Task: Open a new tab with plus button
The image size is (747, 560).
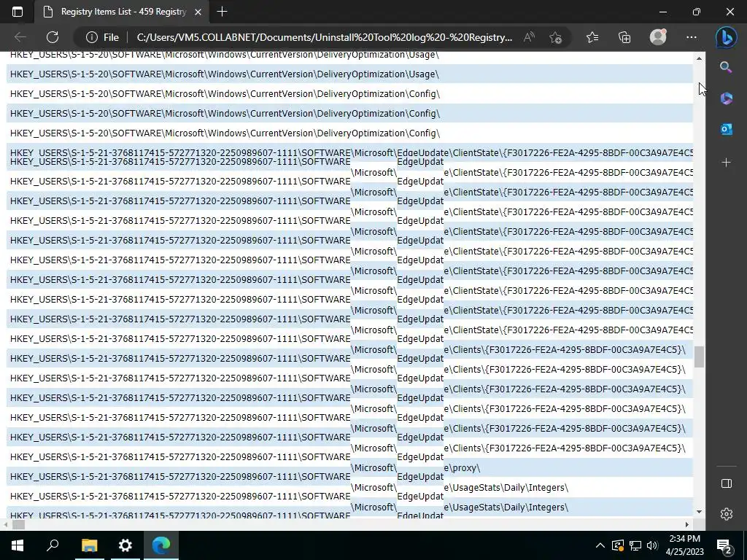Action: [222, 12]
